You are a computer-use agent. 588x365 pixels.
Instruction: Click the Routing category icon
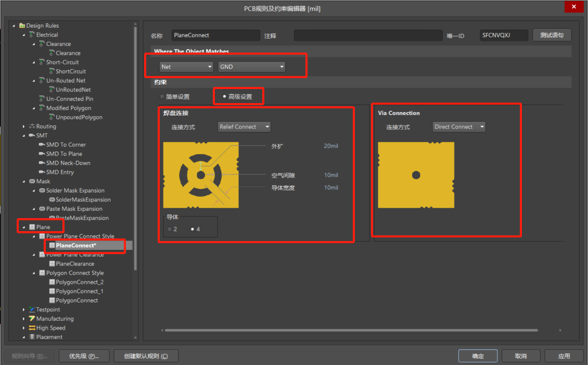(x=32, y=127)
